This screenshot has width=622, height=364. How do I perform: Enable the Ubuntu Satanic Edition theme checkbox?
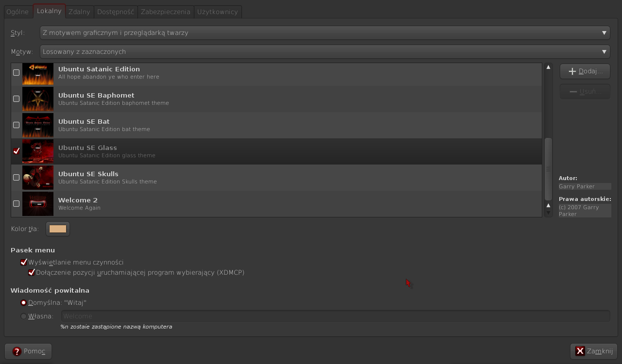pyautogui.click(x=16, y=72)
